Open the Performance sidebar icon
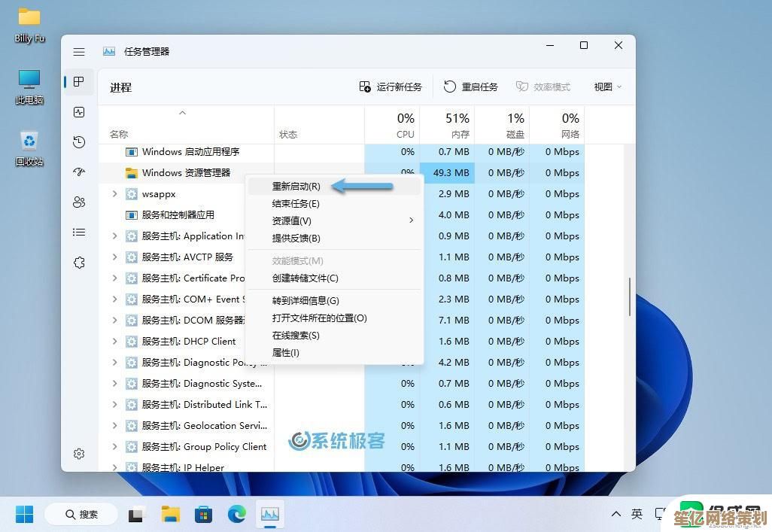The width and height of the screenshot is (772, 532). [79, 112]
